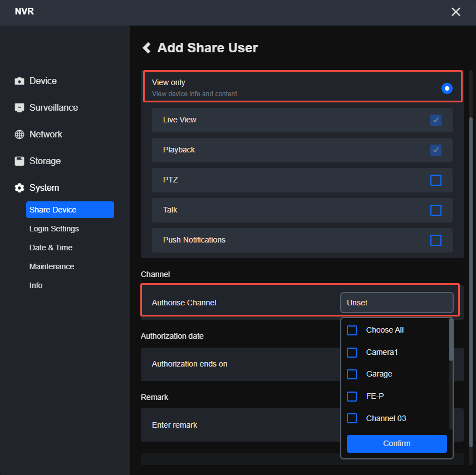Click the Network globe icon

coord(19,135)
